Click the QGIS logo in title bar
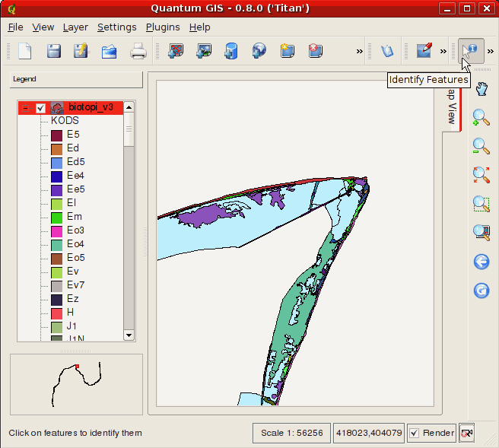Viewport: 499px width, 448px height. 11,8
